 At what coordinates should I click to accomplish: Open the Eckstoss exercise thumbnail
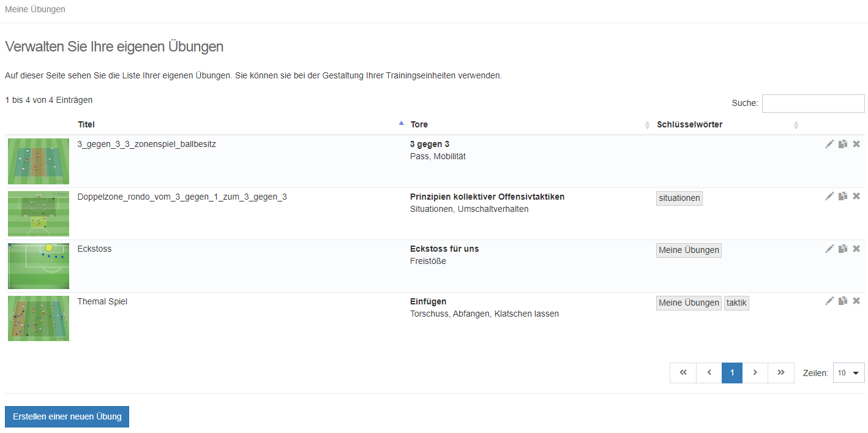(x=39, y=266)
